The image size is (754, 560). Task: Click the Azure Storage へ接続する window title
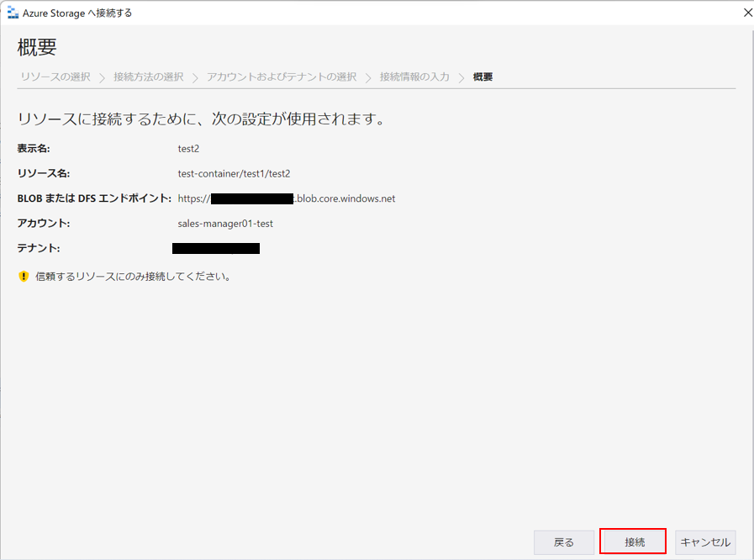(x=77, y=13)
